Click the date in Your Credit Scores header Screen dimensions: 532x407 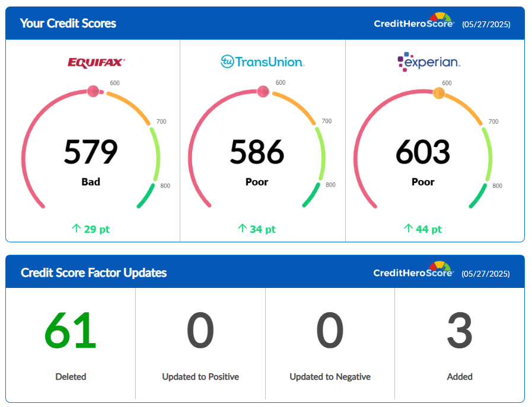pyautogui.click(x=486, y=24)
